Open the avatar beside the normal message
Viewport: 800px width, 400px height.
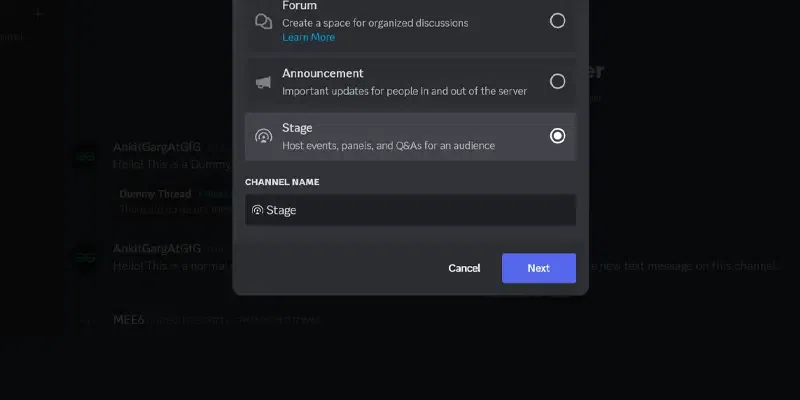pos(86,258)
